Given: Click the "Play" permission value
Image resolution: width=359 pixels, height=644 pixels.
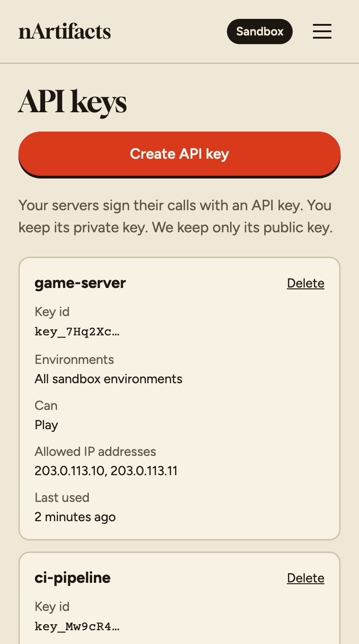Looking at the screenshot, I should (x=46, y=425).
